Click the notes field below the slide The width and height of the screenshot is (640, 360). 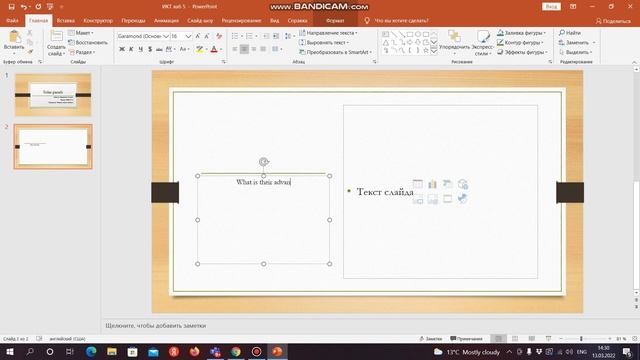[367, 326]
